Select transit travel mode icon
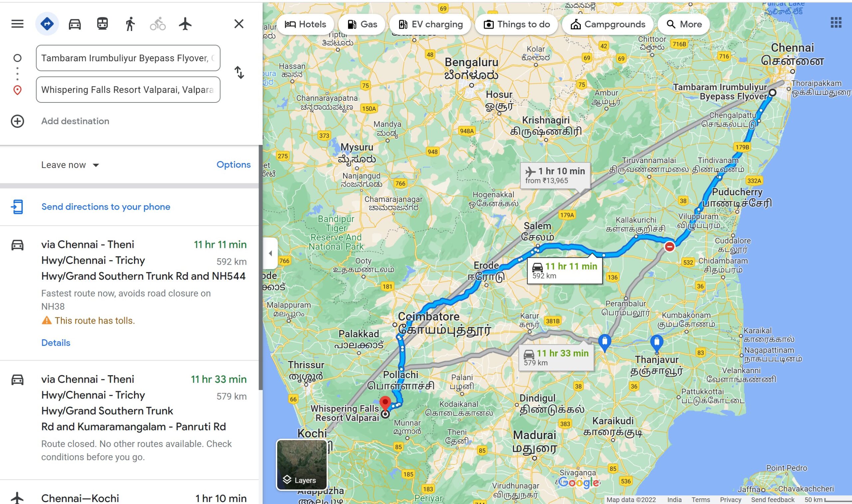 pos(102,24)
